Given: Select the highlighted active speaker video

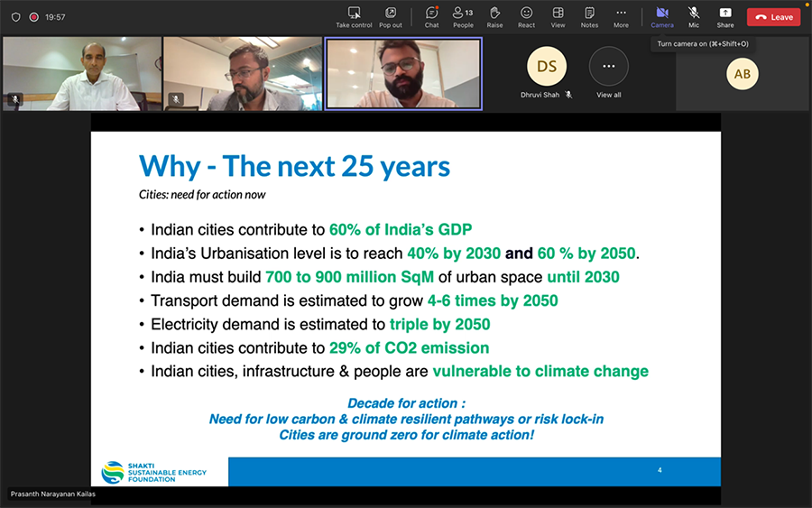Looking at the screenshot, I should (x=403, y=73).
